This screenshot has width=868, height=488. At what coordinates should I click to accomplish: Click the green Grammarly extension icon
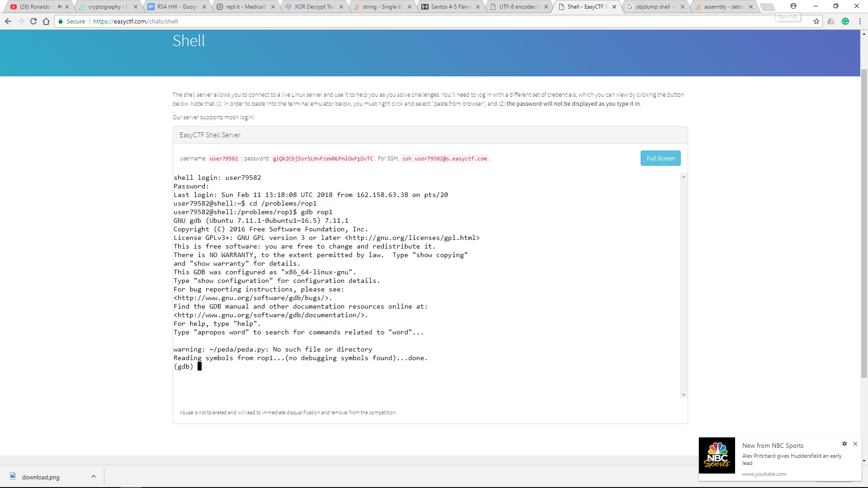coord(845,21)
